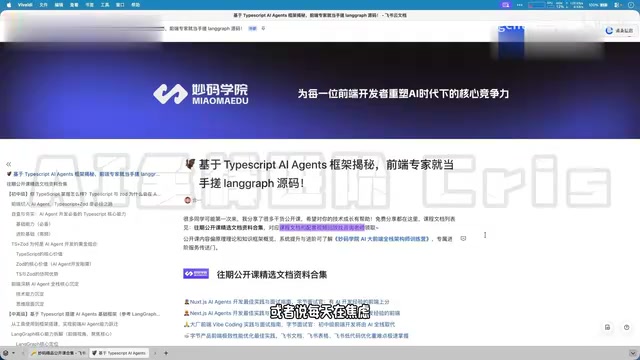Open the 工具 menu in menu bar
The height and width of the screenshot is (360, 640).
pos(105,5)
